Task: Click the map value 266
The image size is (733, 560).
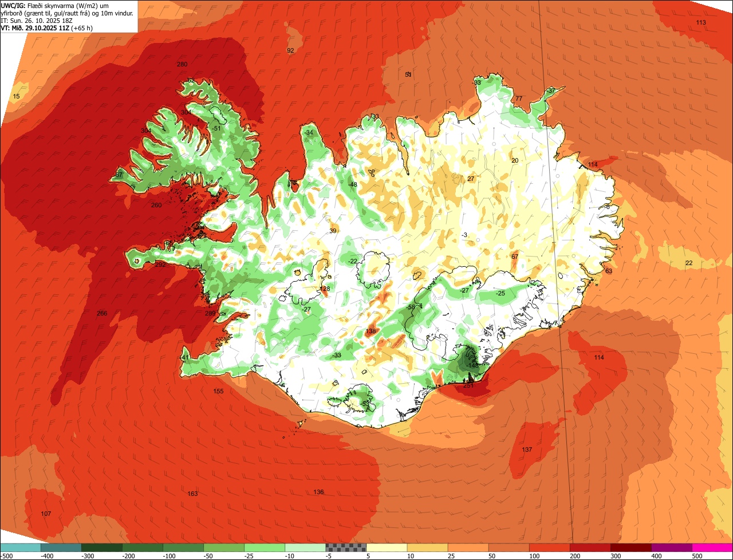Action: pos(102,313)
